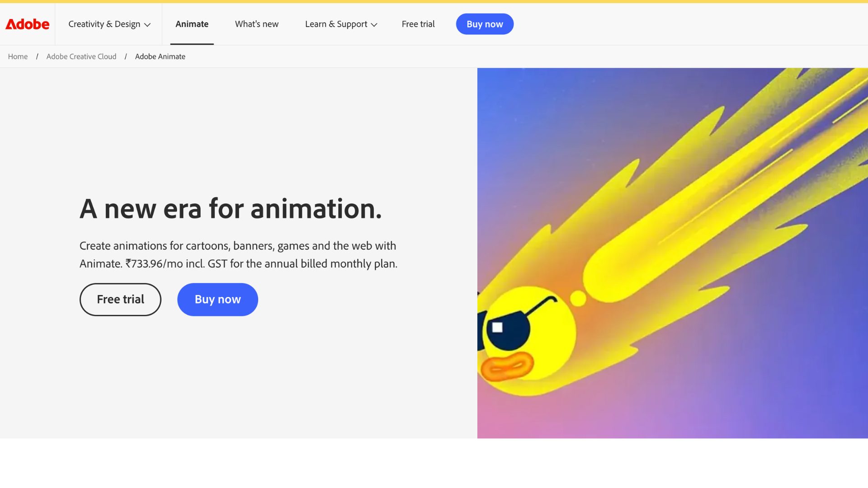Click the Adobe logo
Viewport: 868px width, 488px height.
coord(27,24)
